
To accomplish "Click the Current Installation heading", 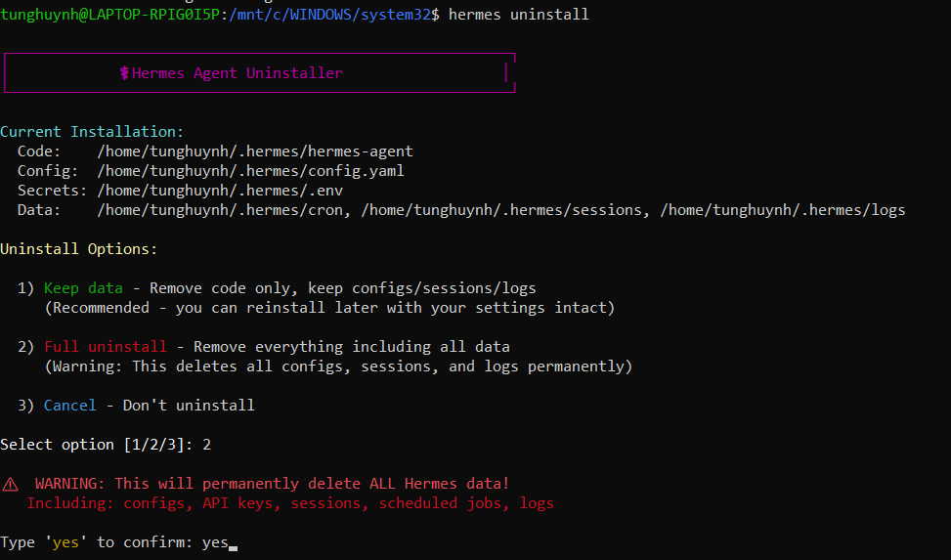I will pos(92,132).
